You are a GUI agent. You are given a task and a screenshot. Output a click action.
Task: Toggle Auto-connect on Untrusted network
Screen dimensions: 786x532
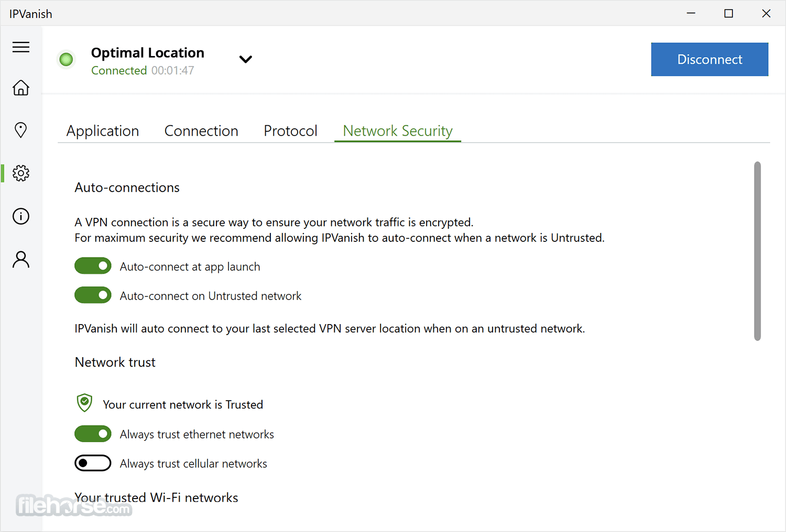pos(93,295)
